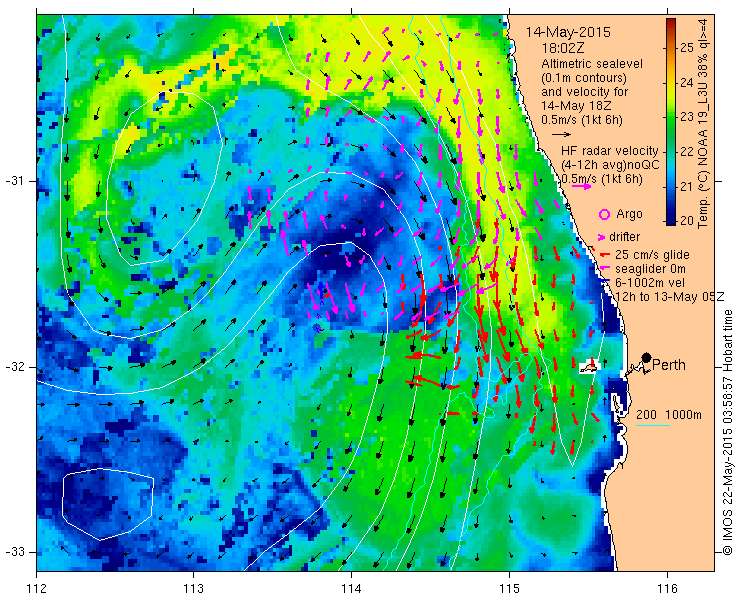
Task: Click the '12h to 13-May 05Z' text
Action: [x=669, y=296]
